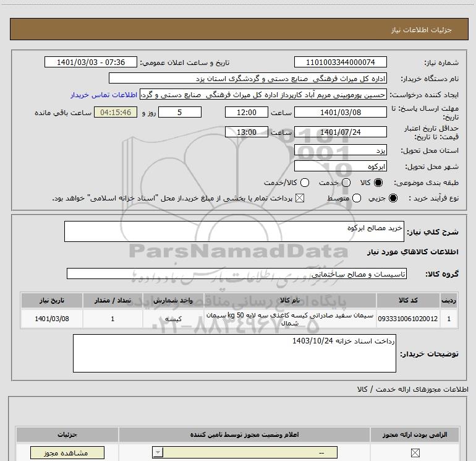Click the جزئیات اطلاعات نیاز page title
The image size is (476, 461).
[422, 30]
